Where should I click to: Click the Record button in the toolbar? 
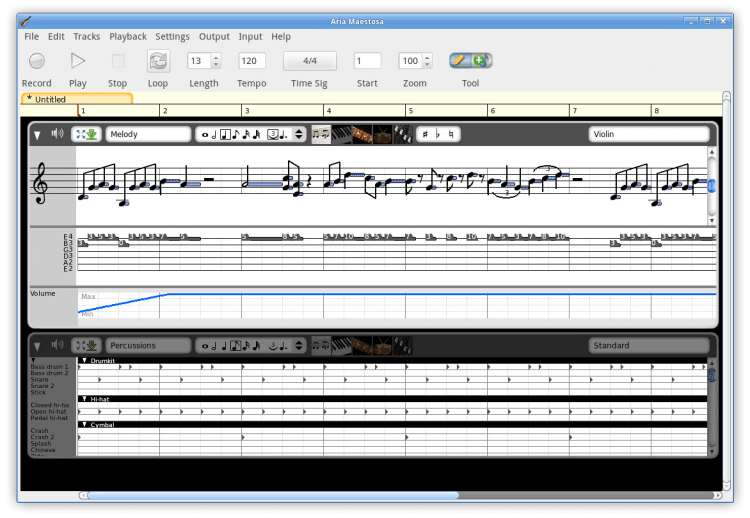click(x=37, y=62)
